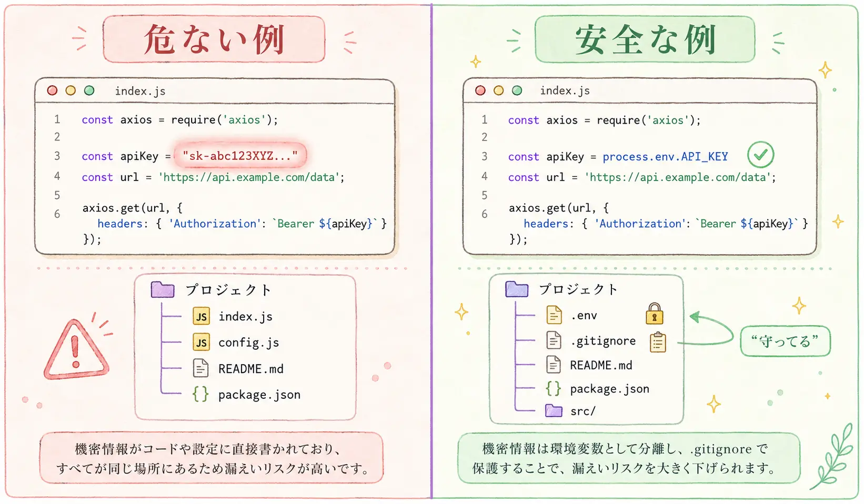Screen dimensions: 864x504
Task: Click the yellow window dot in right code window
Action: tap(499, 90)
